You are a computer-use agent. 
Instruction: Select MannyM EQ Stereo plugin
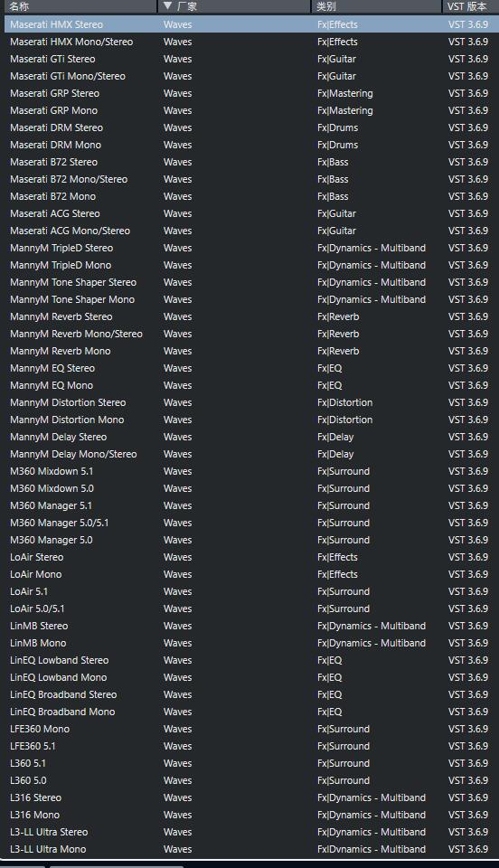(x=251, y=368)
